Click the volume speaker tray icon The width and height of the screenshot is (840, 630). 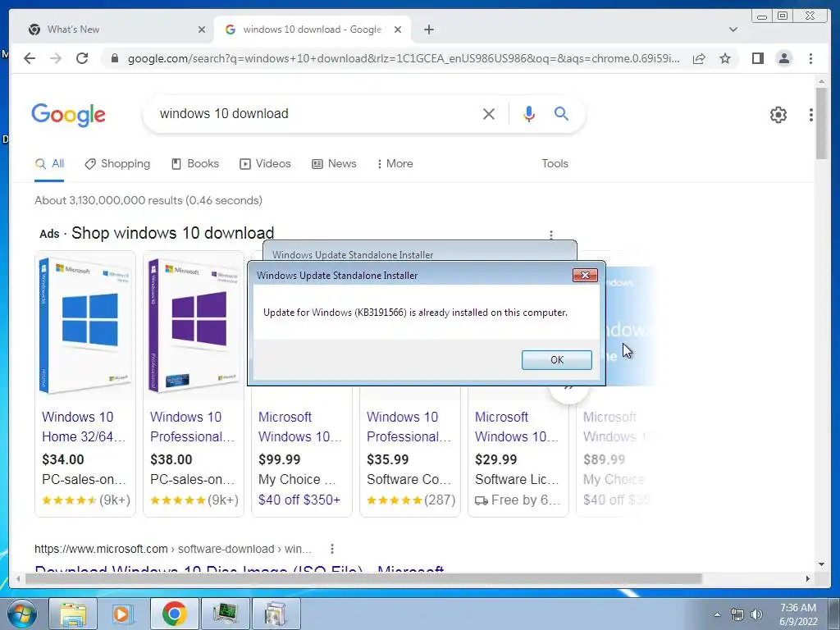pyautogui.click(x=756, y=614)
